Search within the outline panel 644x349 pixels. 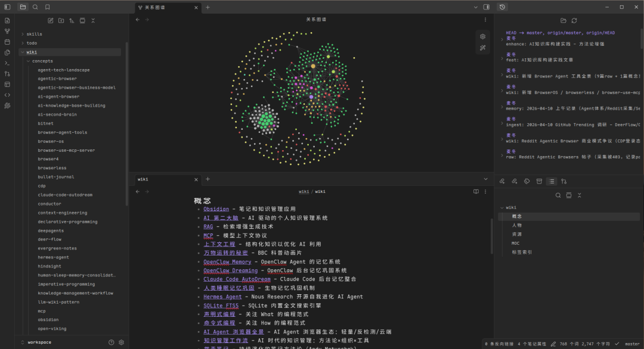coord(558,195)
